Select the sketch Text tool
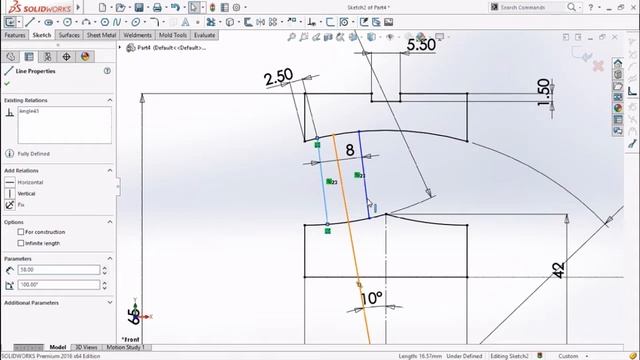Image resolution: width=640 pixels, height=360 pixels. click(x=185, y=22)
